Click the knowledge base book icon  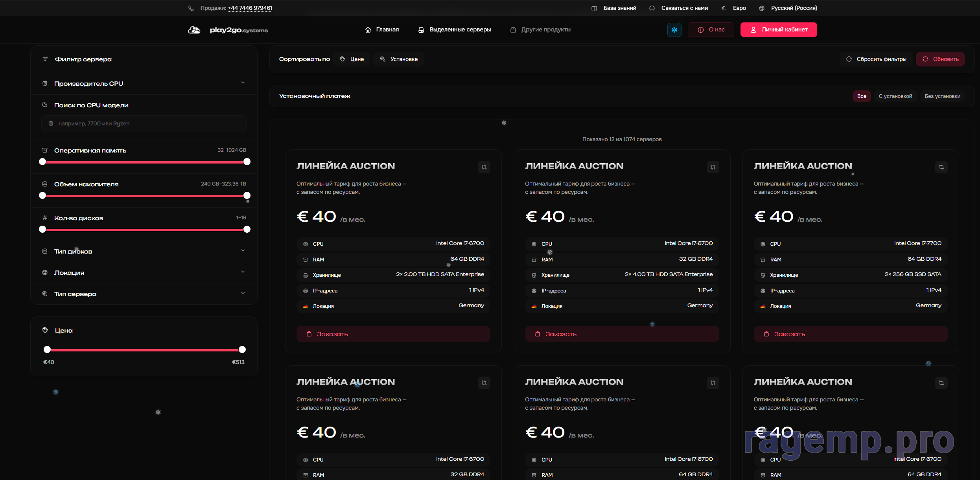click(x=594, y=8)
